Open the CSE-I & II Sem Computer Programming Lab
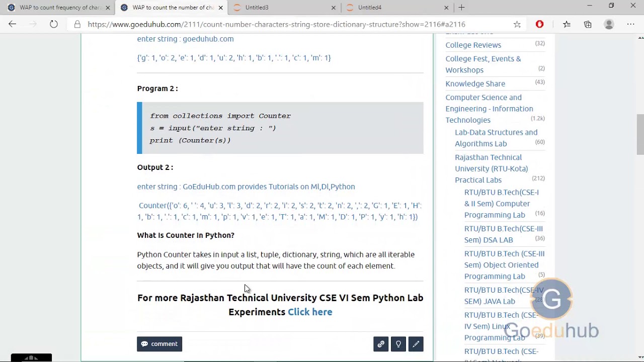This screenshot has width=644, height=362. point(502,204)
